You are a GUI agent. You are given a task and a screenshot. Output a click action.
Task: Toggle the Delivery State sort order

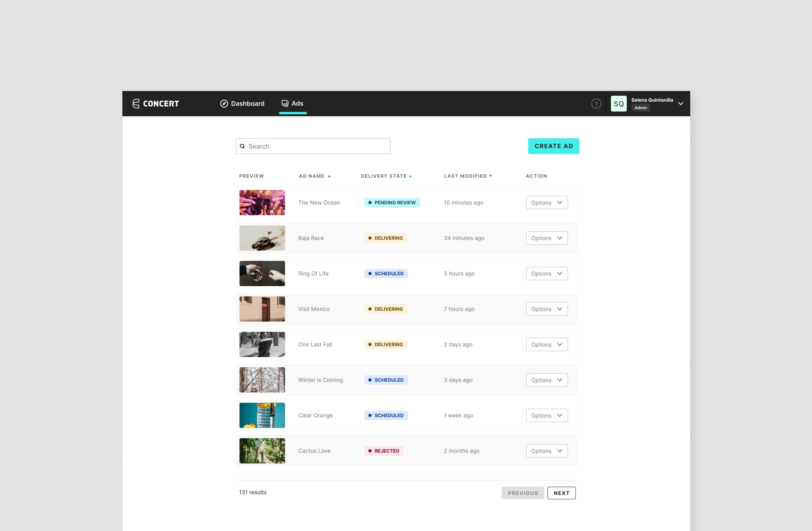tap(410, 176)
